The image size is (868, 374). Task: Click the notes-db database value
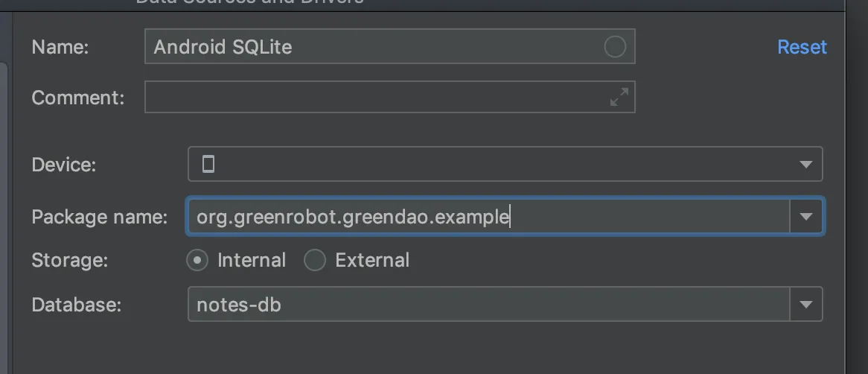[x=238, y=304]
